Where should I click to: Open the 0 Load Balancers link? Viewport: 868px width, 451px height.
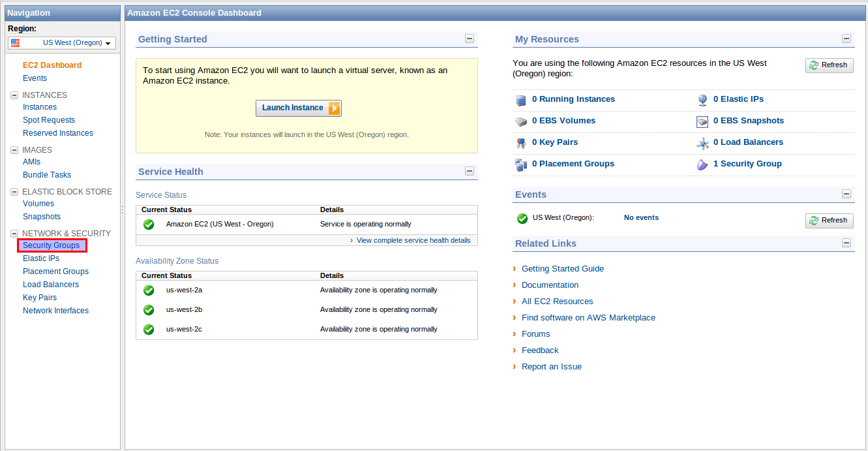point(748,142)
